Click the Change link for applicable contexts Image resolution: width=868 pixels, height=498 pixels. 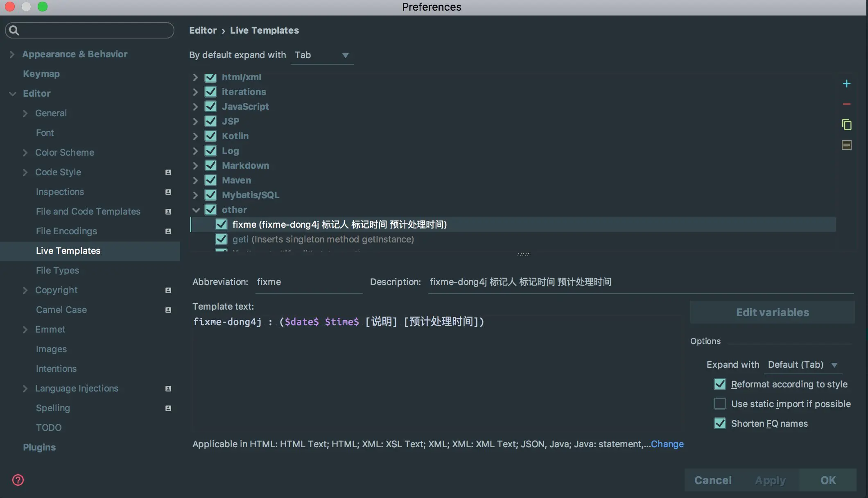tap(667, 444)
